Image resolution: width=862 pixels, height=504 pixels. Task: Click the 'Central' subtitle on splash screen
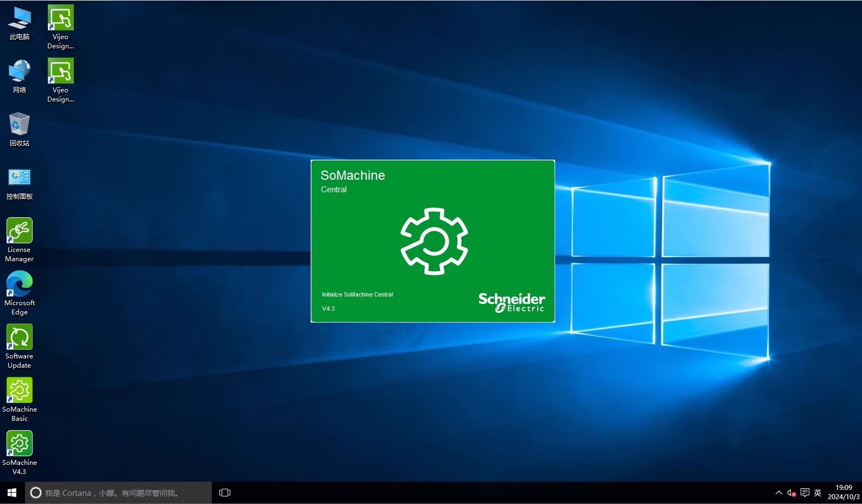click(334, 190)
